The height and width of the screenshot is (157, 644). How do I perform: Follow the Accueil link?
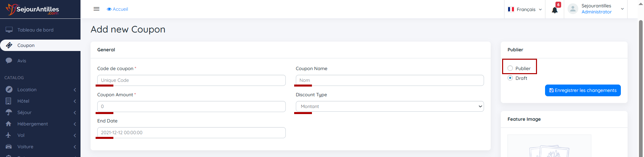click(117, 9)
